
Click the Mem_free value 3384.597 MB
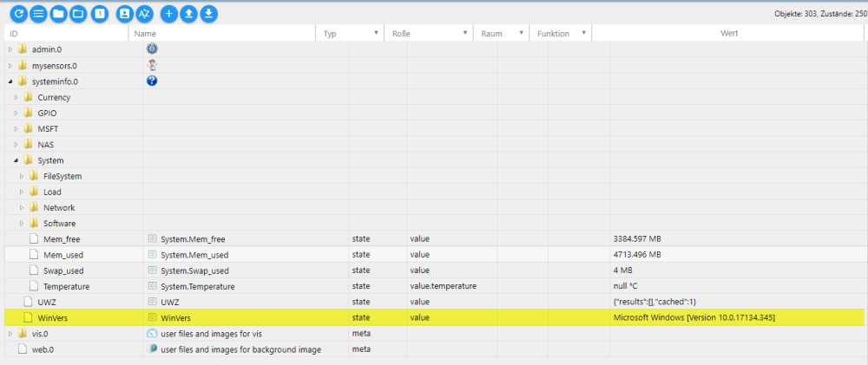(637, 239)
